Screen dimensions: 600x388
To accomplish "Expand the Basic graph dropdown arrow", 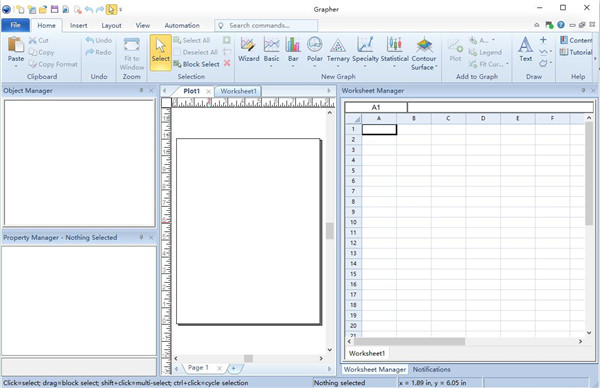I will tap(271, 67).
